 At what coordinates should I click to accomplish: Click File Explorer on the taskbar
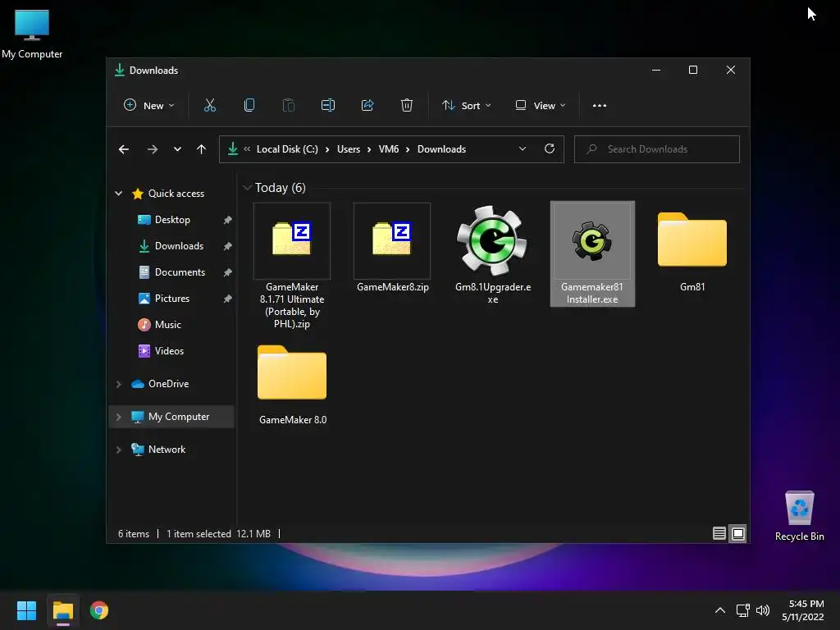(x=62, y=610)
